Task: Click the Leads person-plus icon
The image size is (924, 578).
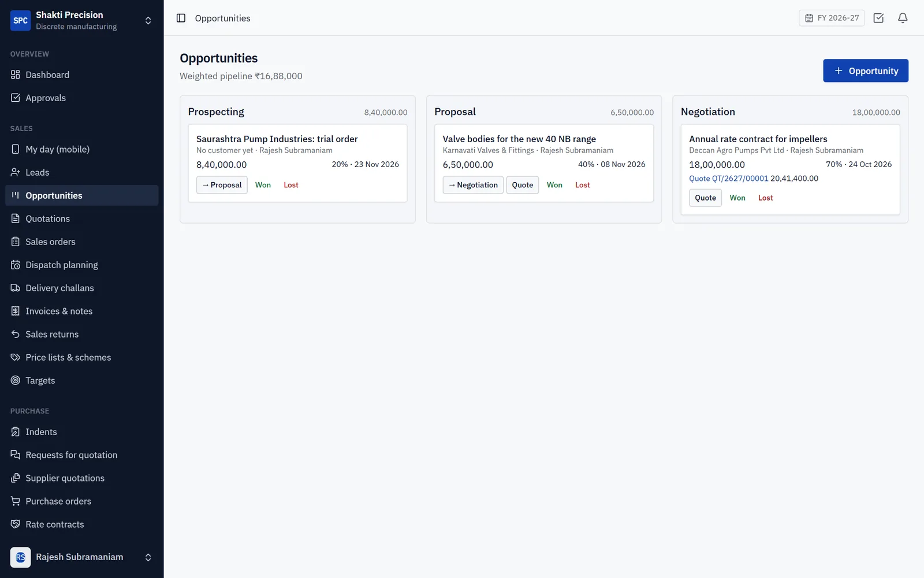Action: pos(16,172)
